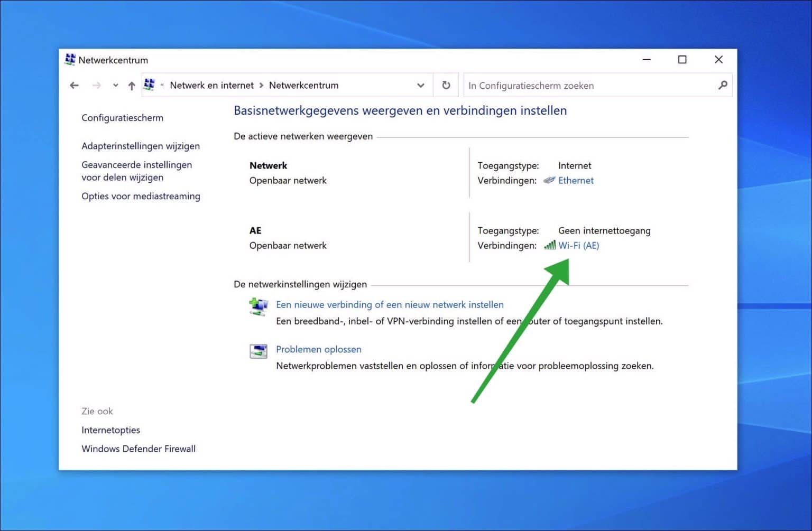Go back with the back arrow
The width and height of the screenshot is (812, 531).
pos(74,86)
